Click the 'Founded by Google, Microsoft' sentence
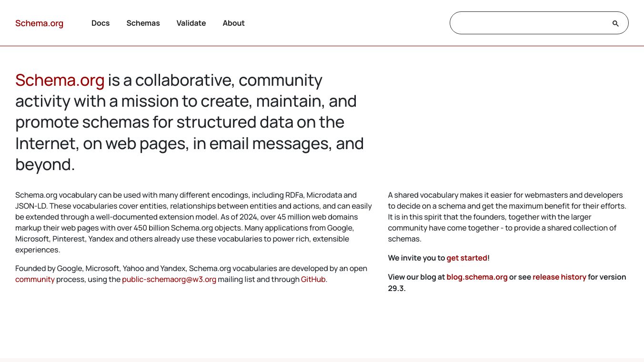Image resolution: width=644 pixels, height=362 pixels. [x=191, y=269]
